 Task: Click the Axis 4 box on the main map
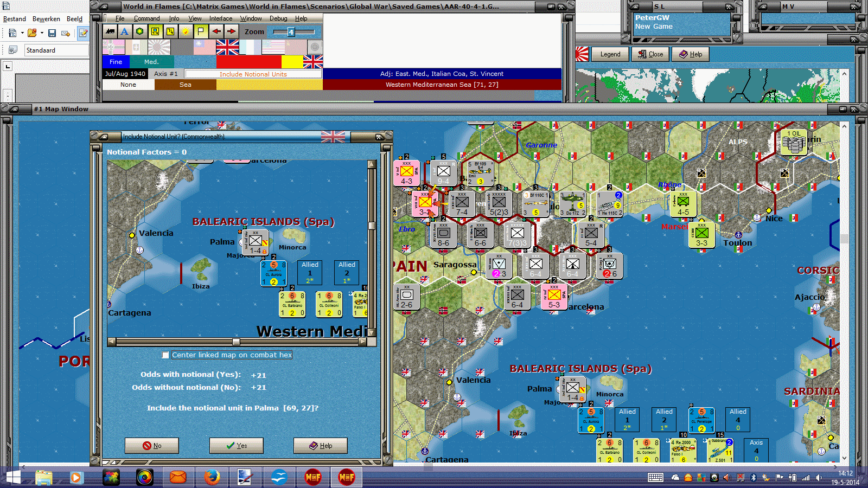[x=756, y=450]
